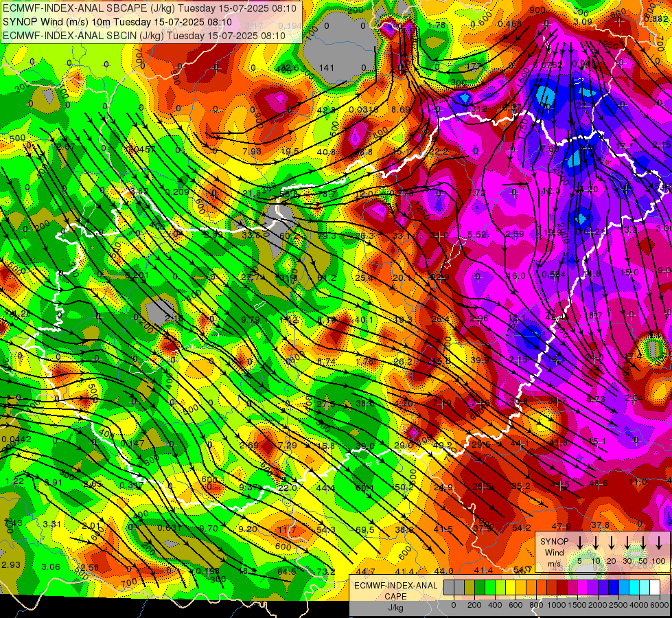Select the leftmost gray swatch on CAPE scale
This screenshot has width=672, height=618.
click(449, 587)
